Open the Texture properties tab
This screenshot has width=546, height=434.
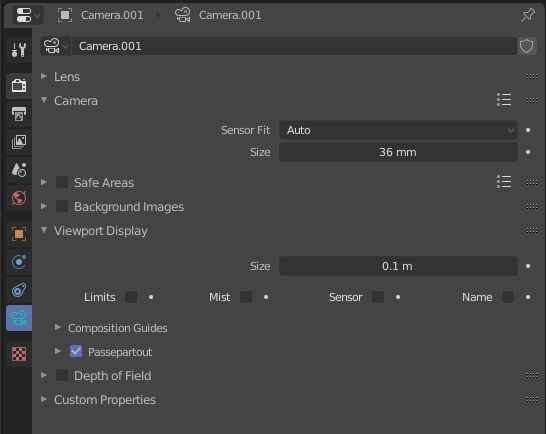19,354
